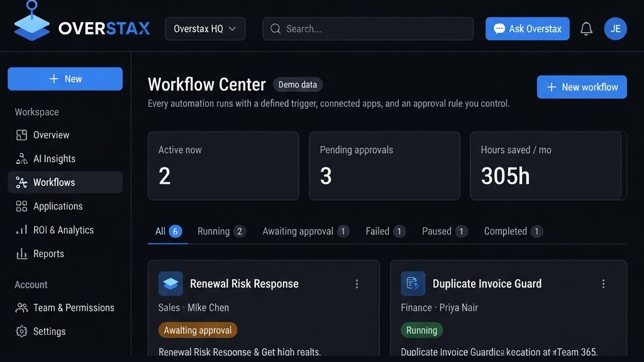Switch to the Paused tab
Viewport: 644px width, 362px height.
pos(445,231)
